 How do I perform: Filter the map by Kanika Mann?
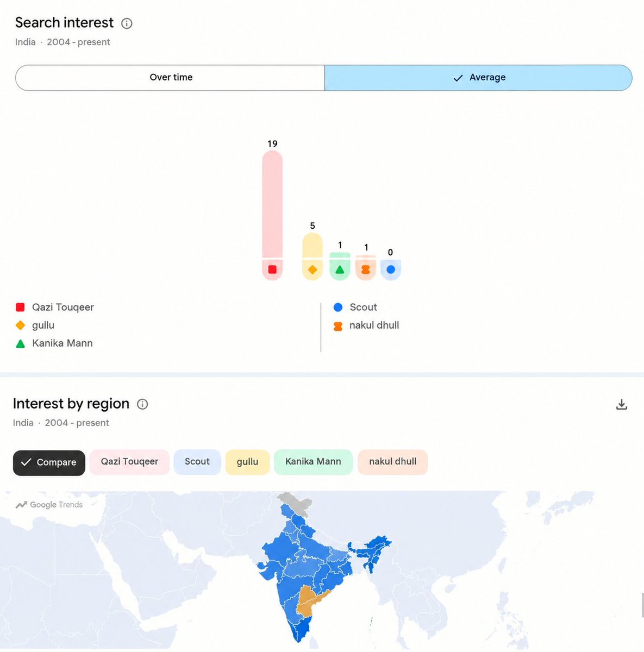coord(313,462)
